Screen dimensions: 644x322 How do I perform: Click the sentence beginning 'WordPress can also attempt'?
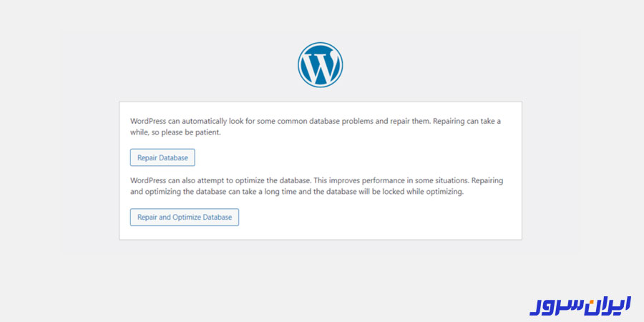click(221, 180)
